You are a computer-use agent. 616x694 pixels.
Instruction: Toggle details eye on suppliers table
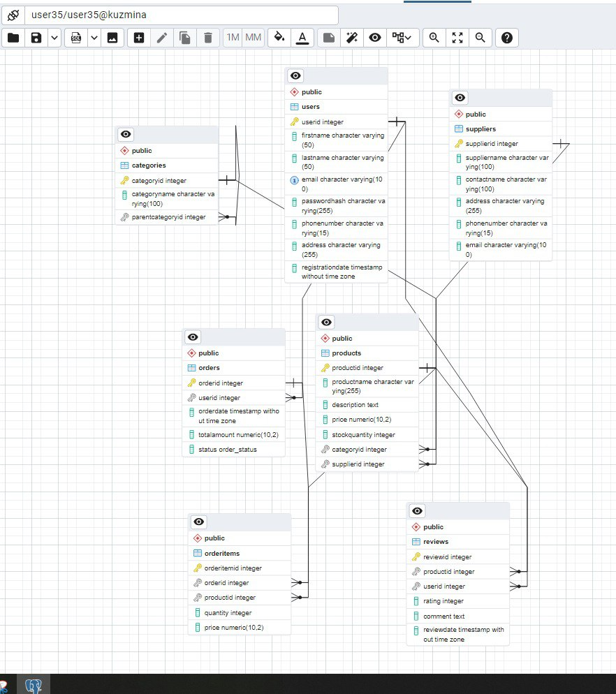click(x=460, y=98)
